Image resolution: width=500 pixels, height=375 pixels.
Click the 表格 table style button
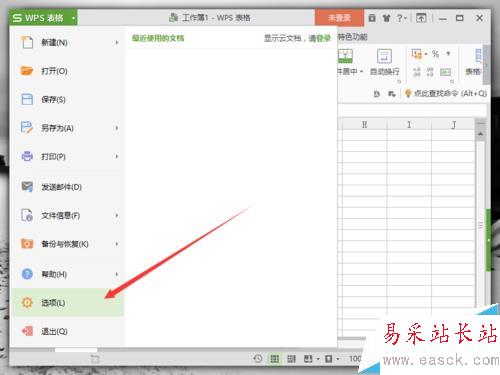474,62
